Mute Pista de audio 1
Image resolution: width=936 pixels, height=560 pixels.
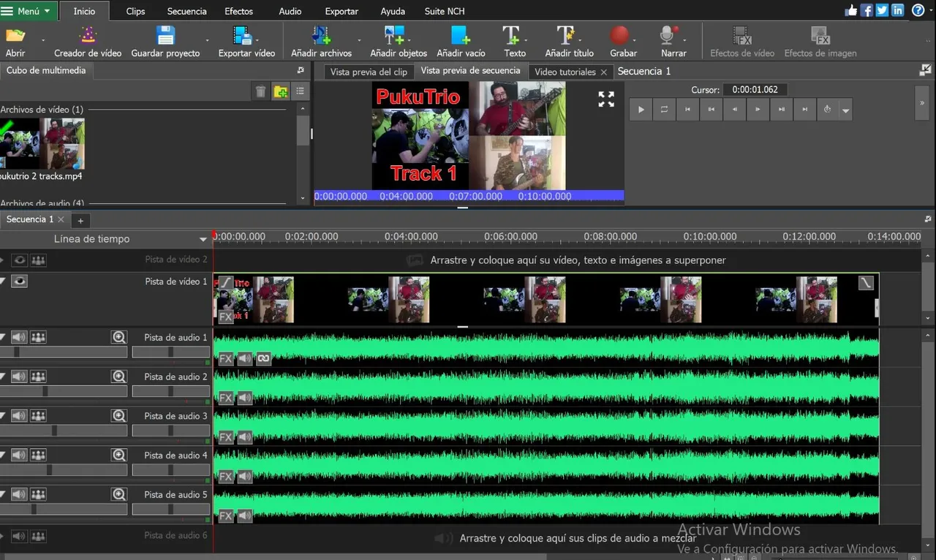coord(19,337)
